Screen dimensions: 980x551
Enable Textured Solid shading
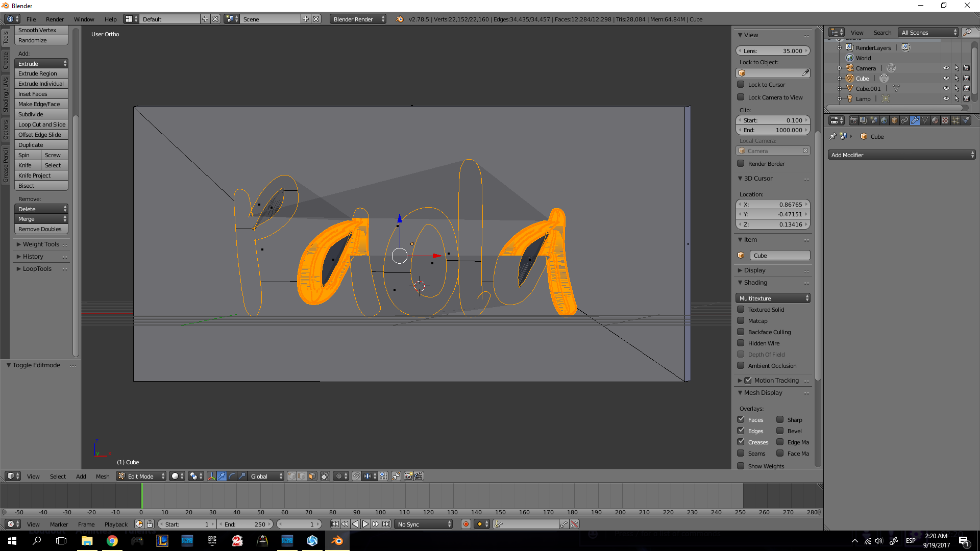tap(741, 310)
